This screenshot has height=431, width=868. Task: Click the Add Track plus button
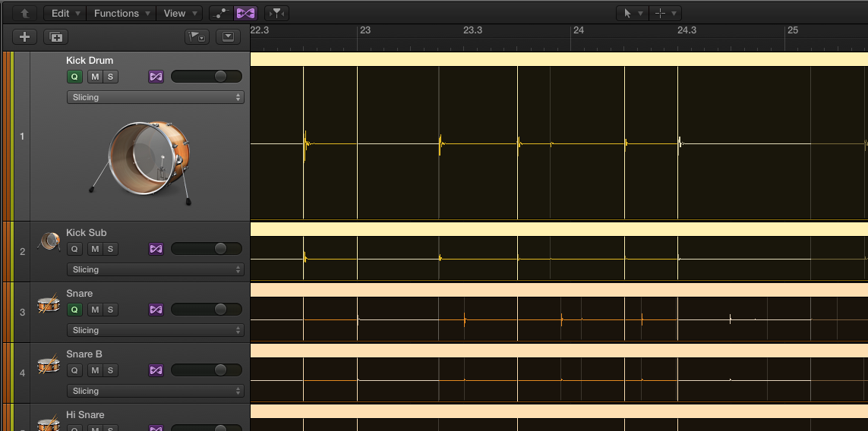(24, 36)
